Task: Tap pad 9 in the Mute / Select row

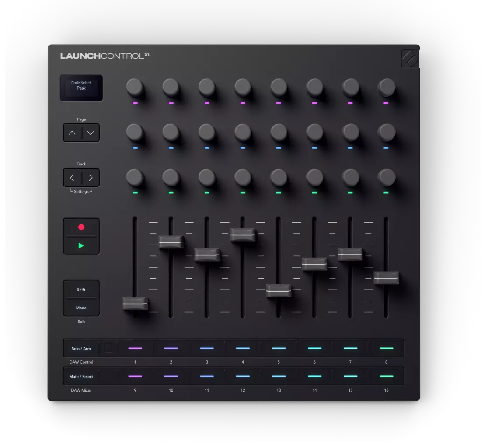Action: (135, 376)
